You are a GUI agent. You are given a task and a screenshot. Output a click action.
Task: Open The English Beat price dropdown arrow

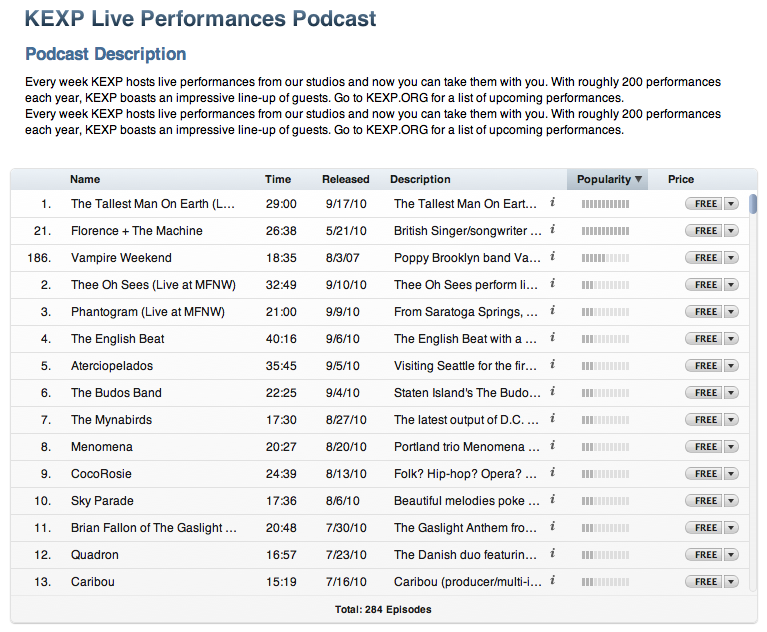pyautogui.click(x=731, y=339)
